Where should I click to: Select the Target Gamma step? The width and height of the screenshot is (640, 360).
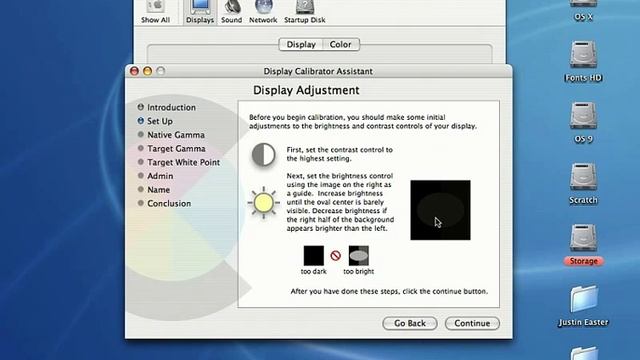(x=171, y=149)
